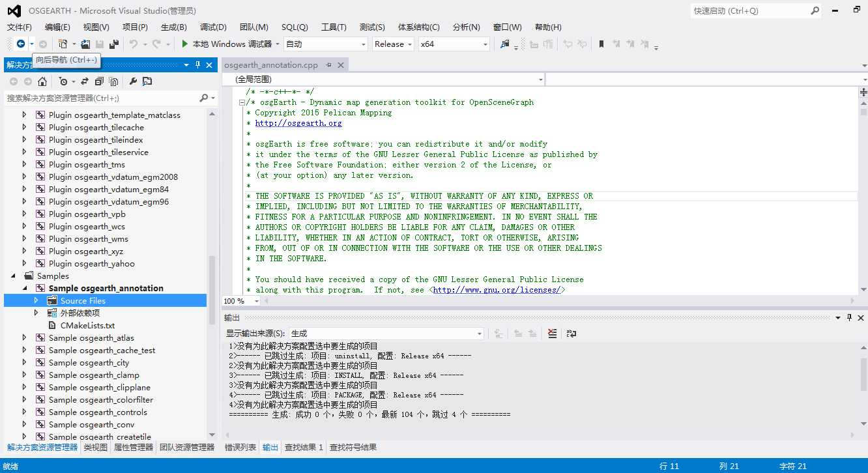
Task: Open the 100 % zoom dropdown
Action: coord(256,301)
